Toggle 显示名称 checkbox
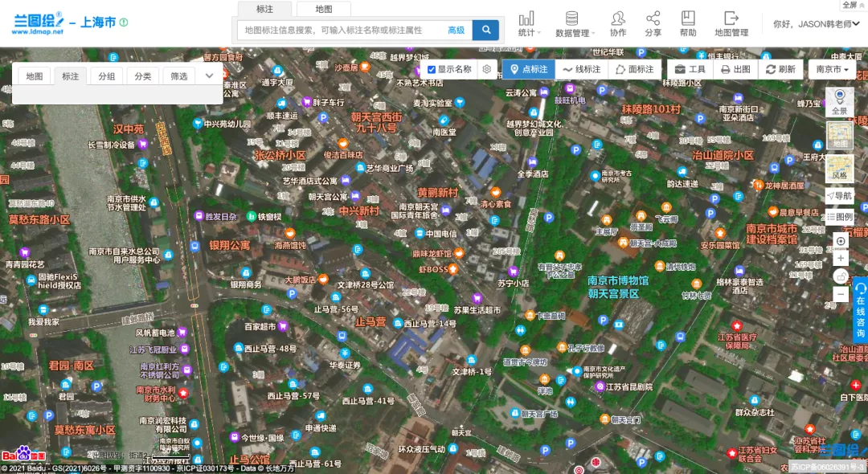868x474 pixels. pyautogui.click(x=432, y=70)
